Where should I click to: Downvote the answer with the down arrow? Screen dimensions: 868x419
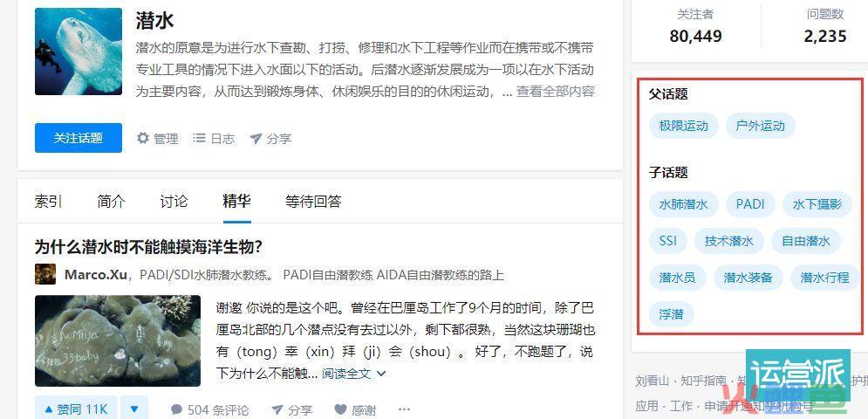pos(134,409)
